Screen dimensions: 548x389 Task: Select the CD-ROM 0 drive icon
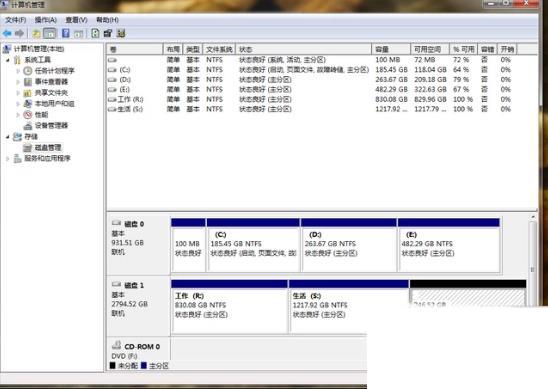click(116, 346)
